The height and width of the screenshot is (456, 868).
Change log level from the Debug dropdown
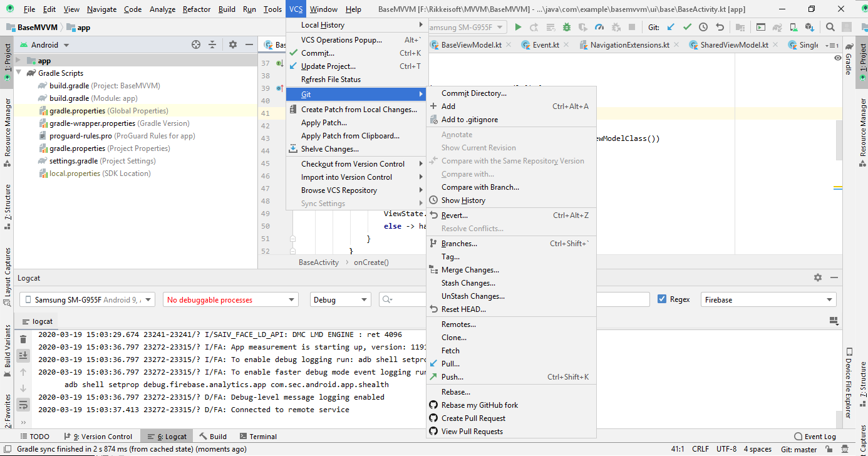[340, 299]
